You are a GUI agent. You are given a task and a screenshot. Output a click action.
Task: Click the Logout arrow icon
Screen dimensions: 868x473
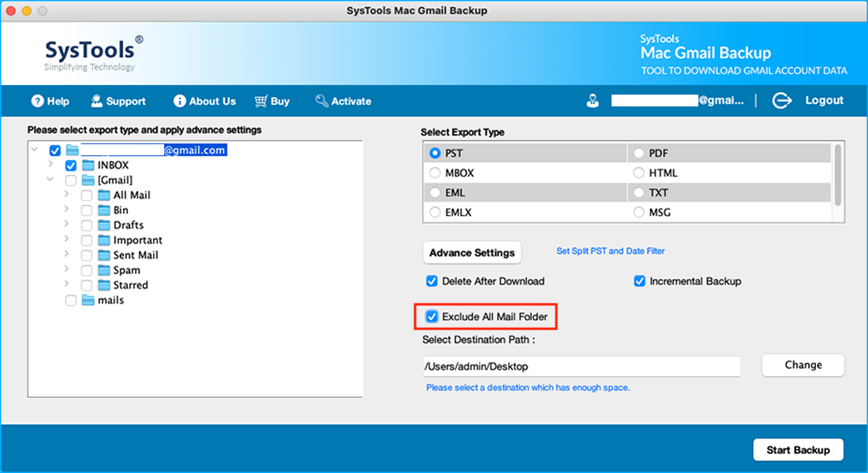coord(782,101)
